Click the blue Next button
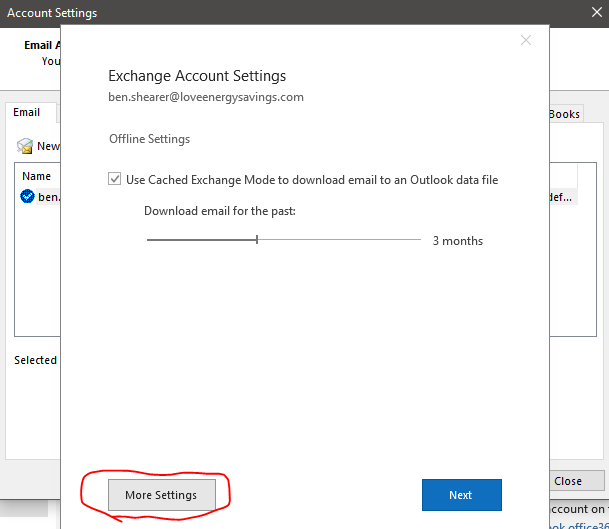609x529 pixels. coord(461,494)
